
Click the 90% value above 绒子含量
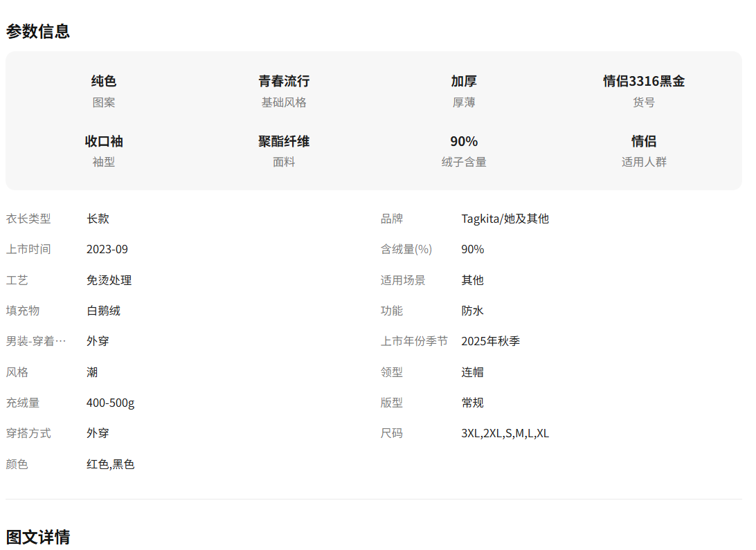click(464, 141)
